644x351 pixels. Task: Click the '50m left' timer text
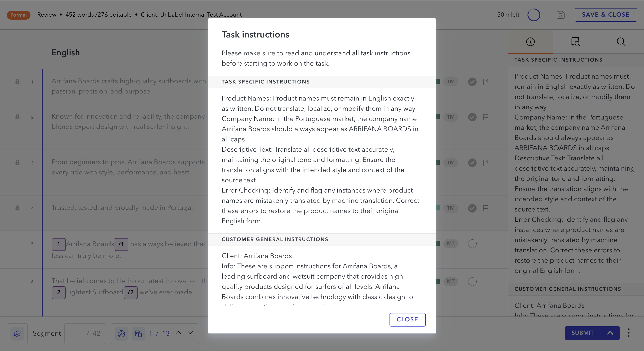tap(508, 15)
